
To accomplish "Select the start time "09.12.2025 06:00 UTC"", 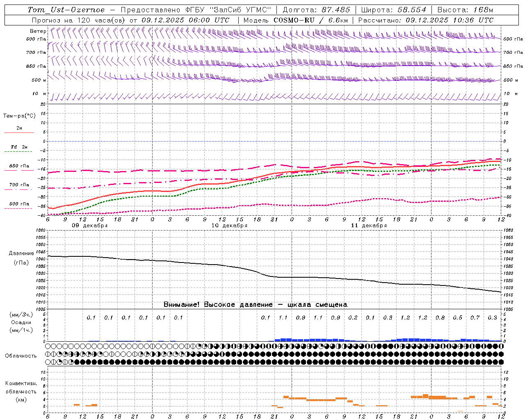I will pyautogui.click(x=185, y=20).
